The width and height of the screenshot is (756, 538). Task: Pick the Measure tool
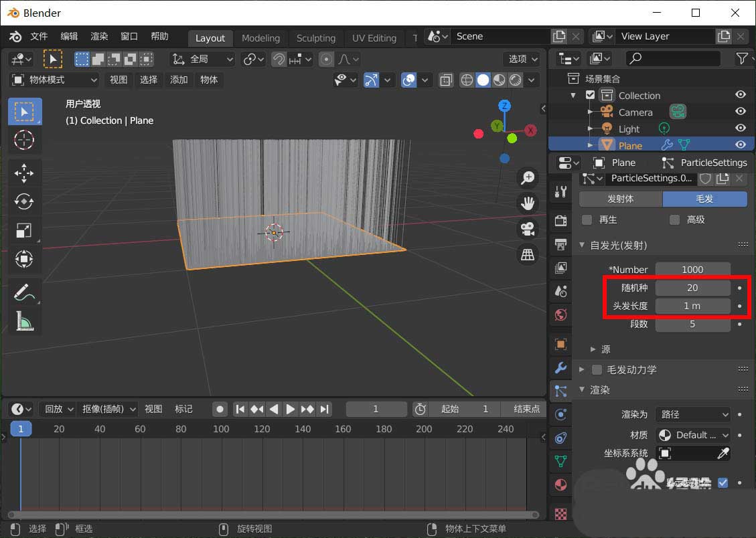tap(24, 322)
